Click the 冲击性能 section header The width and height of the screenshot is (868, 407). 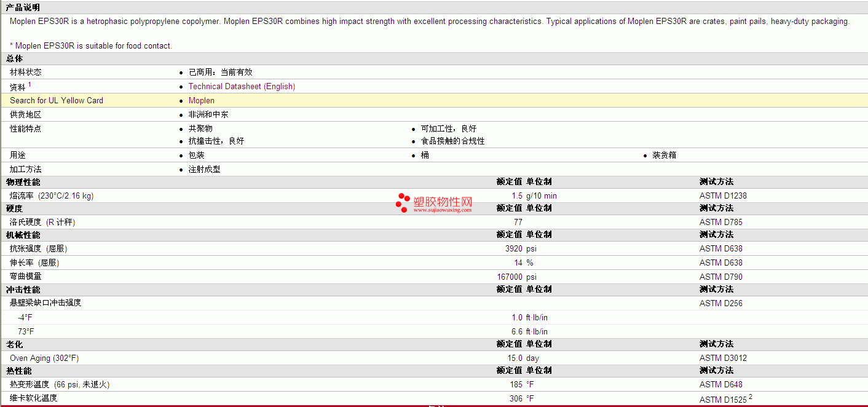coord(23,290)
